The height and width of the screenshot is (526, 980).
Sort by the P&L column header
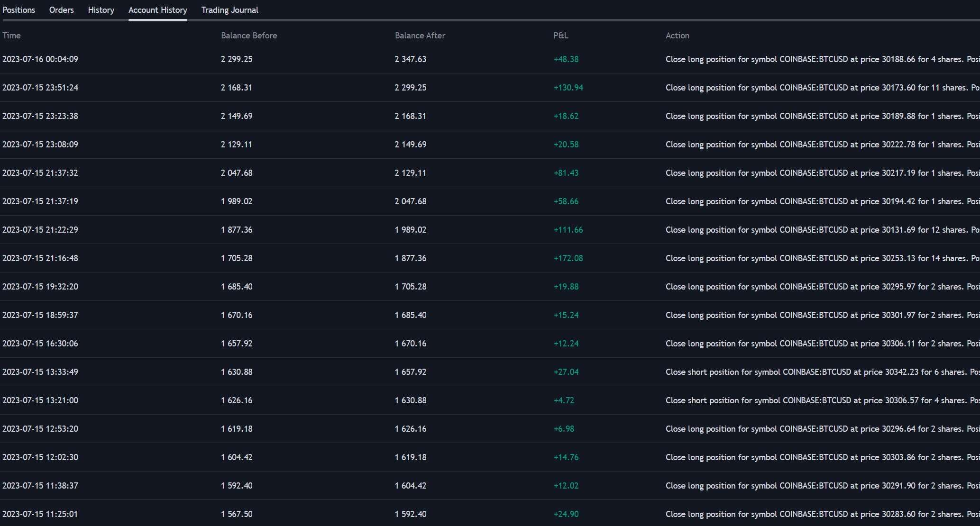pyautogui.click(x=561, y=36)
